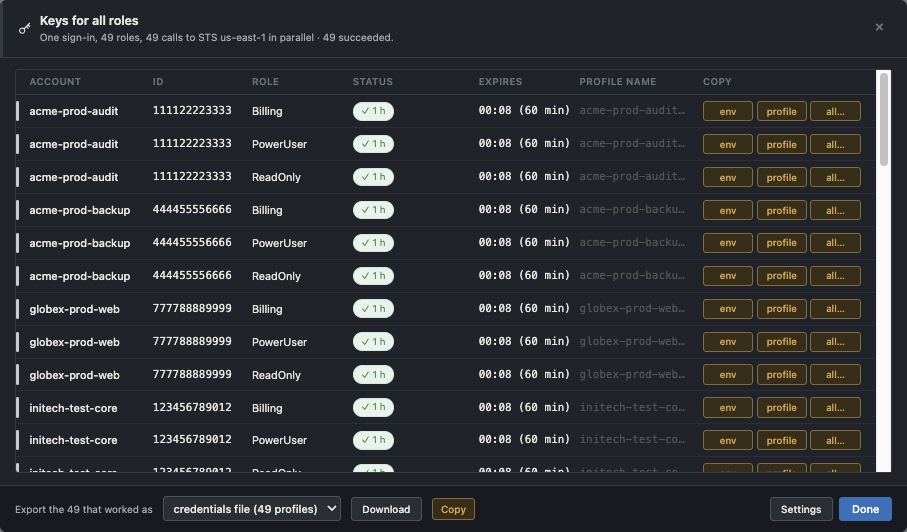
Task: Open all... options for globex-prod-web Billing
Action: (835, 309)
